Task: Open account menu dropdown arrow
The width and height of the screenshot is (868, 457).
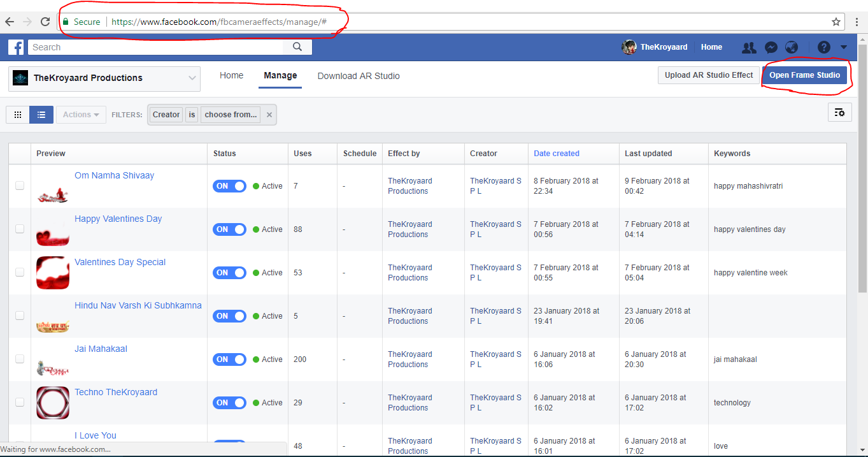Action: [844, 47]
